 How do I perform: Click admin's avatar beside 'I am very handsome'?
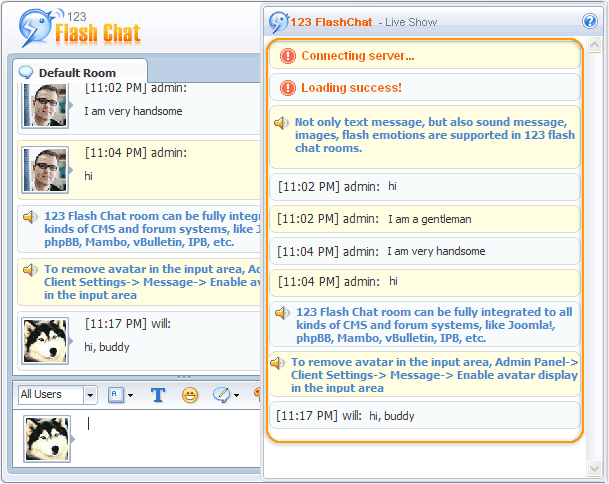[45, 105]
